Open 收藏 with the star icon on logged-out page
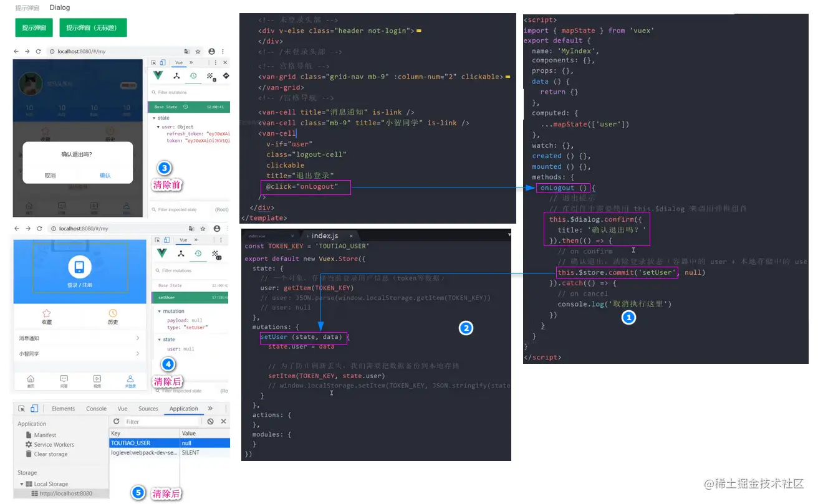 [46, 316]
